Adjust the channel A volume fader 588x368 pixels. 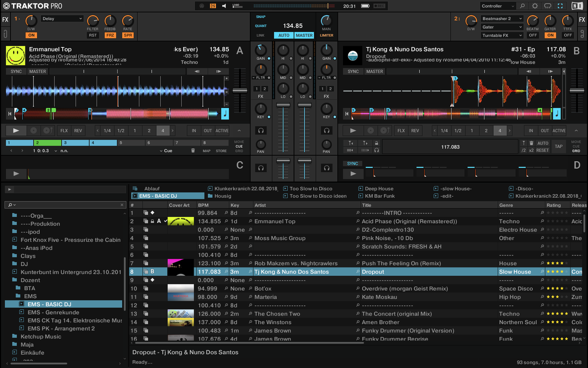(283, 106)
